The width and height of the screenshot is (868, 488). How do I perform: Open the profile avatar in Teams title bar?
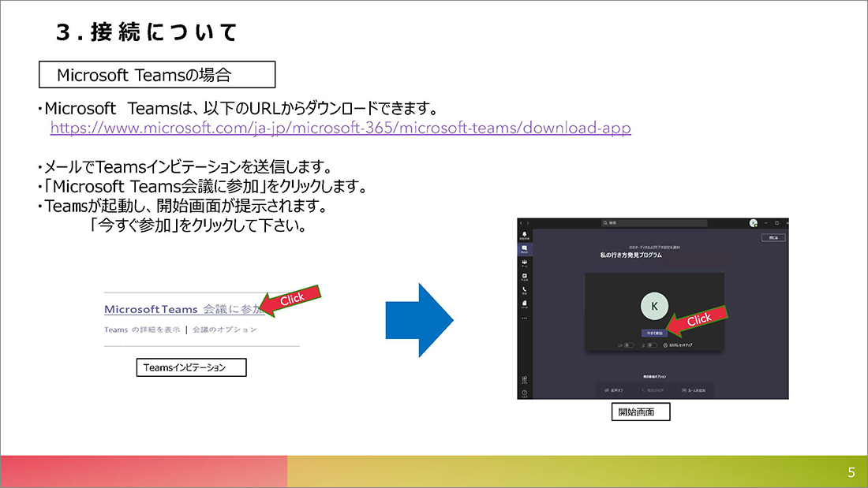(754, 223)
